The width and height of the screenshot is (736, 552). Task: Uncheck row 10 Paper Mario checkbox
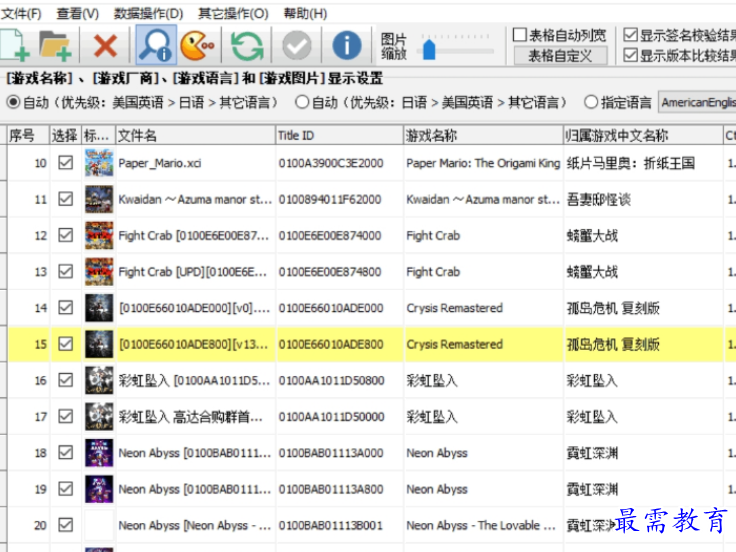coord(66,163)
